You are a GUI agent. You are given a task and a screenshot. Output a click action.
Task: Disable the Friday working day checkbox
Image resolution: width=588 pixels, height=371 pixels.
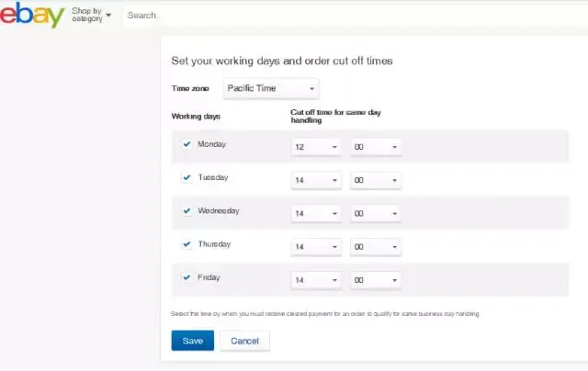187,277
